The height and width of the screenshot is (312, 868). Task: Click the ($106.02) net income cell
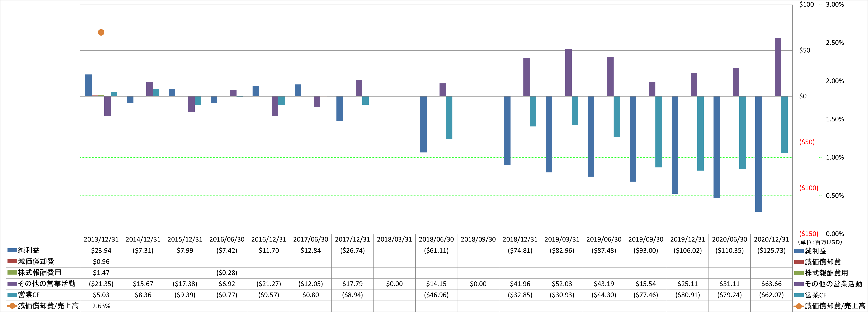[x=688, y=250]
